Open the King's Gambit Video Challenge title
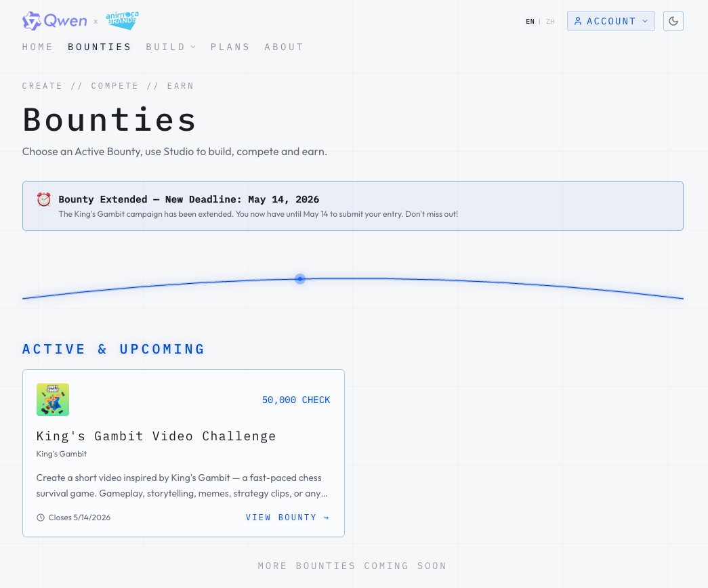The height and width of the screenshot is (588, 708). click(157, 436)
